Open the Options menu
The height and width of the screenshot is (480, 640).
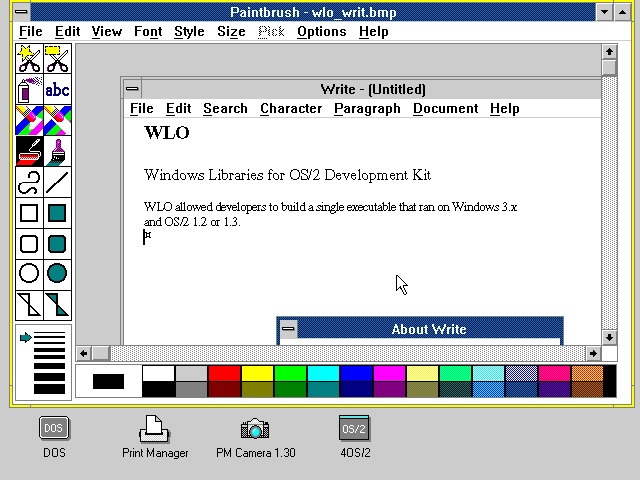click(322, 32)
